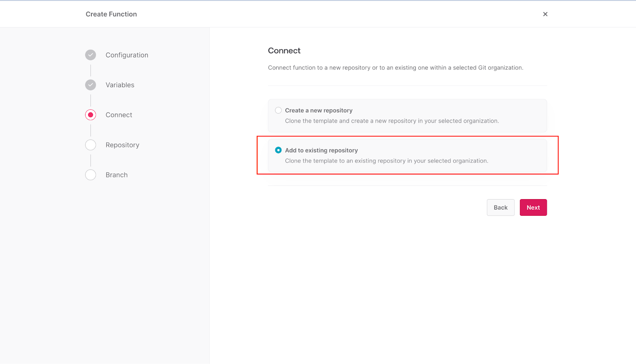This screenshot has width=636, height=364.
Task: Select the Add to existing repository radio
Action: point(278,150)
